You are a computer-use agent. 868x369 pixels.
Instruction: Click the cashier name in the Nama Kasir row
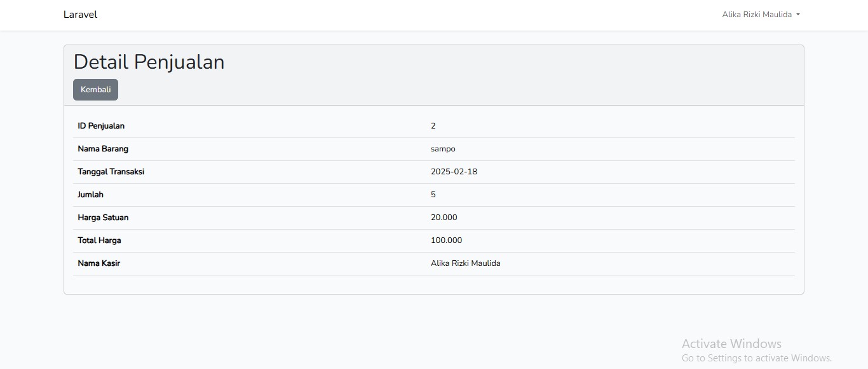[465, 263]
